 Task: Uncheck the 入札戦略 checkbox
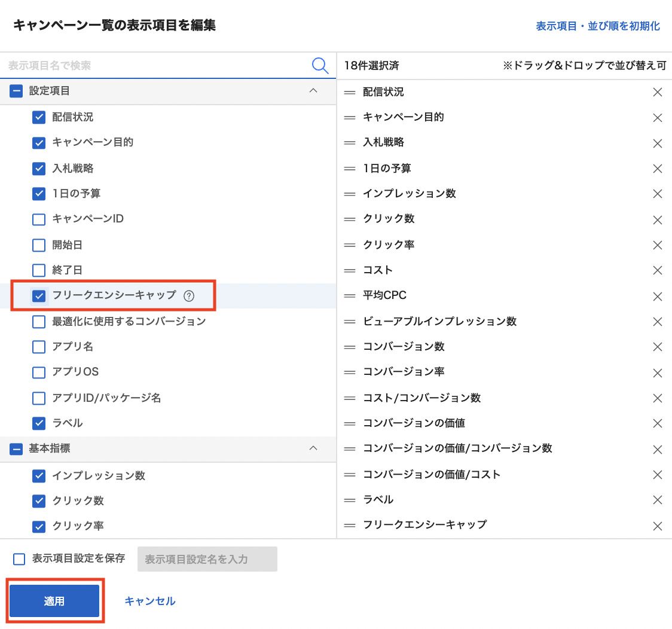coord(39,169)
